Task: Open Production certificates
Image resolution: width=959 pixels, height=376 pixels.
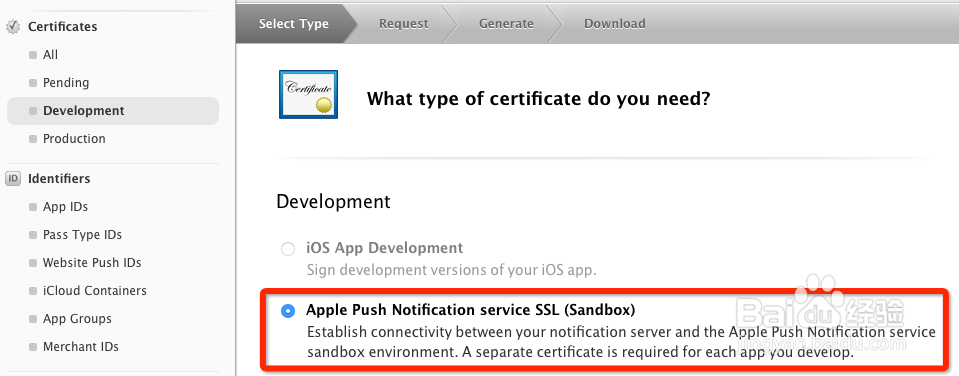Action: pyautogui.click(x=74, y=139)
